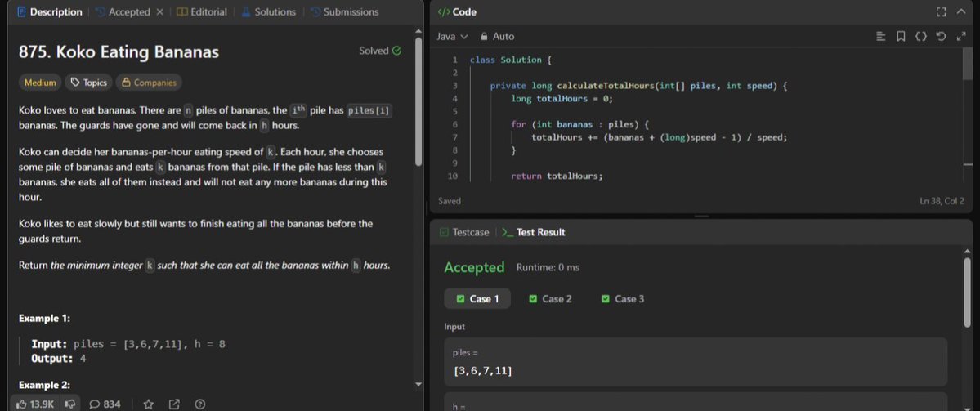Click the 'return totalHours;' code line
The width and height of the screenshot is (980, 411).
557,176
